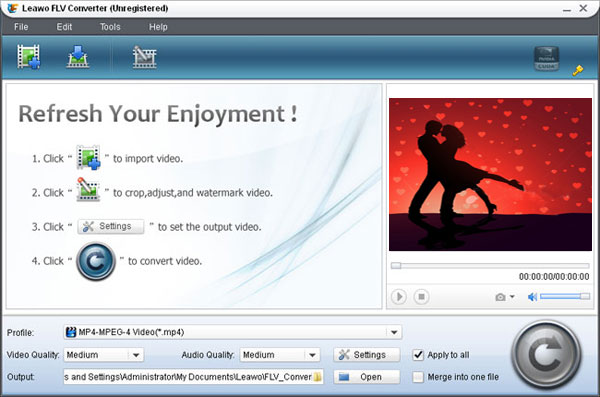The width and height of the screenshot is (600, 397).
Task: Enable Merge into one file checkbox
Action: [x=418, y=377]
